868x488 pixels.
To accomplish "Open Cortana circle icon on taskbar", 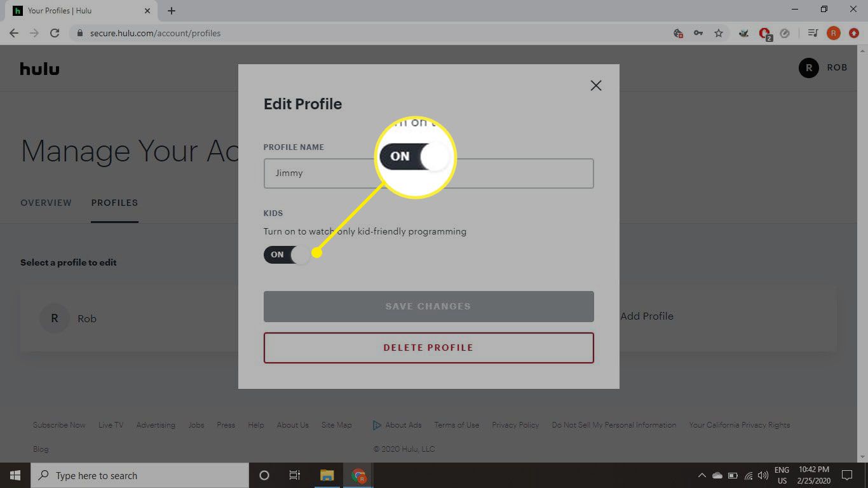I will coord(264,475).
